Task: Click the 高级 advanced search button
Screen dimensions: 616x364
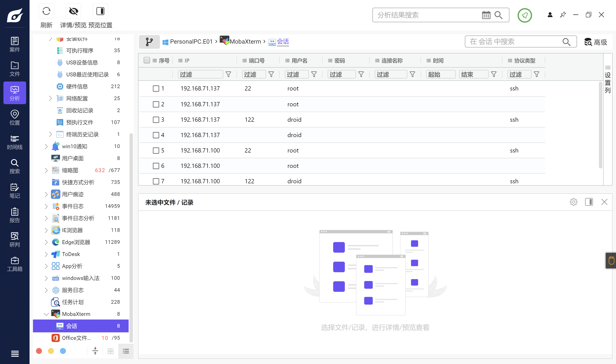Action: 595,42
